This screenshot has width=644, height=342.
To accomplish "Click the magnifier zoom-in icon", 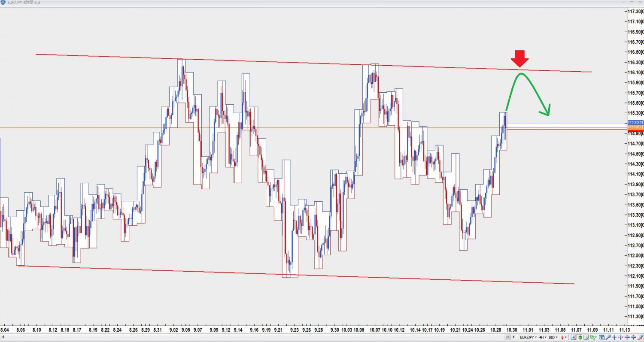I will [x=608, y=337].
